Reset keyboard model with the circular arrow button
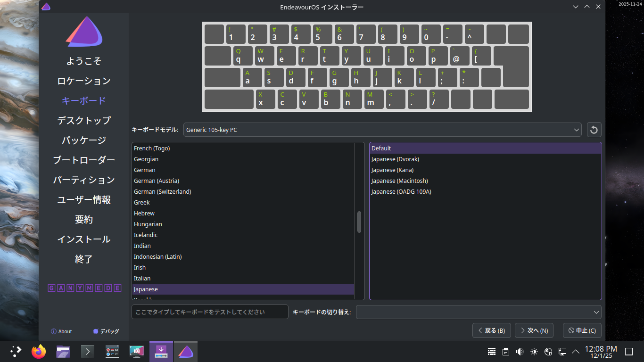The height and width of the screenshot is (362, 644). [594, 130]
